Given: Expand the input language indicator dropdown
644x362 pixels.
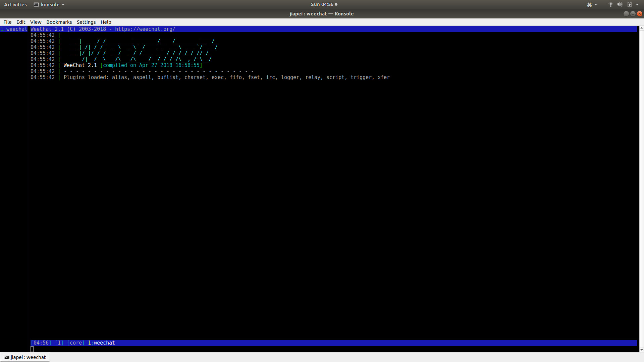Looking at the screenshot, I should pos(592,5).
